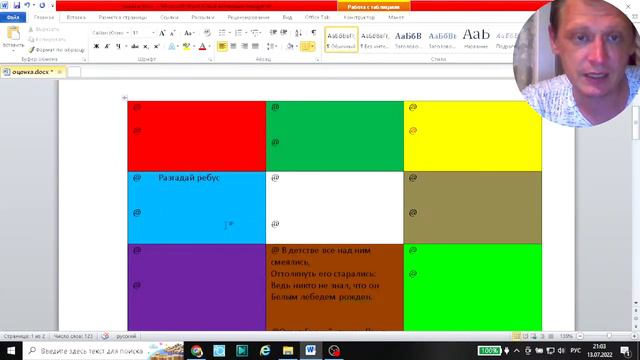Click the 'Разгадай ребус' text in blue cell
Viewport: 640px width, 360px height.
tap(189, 178)
